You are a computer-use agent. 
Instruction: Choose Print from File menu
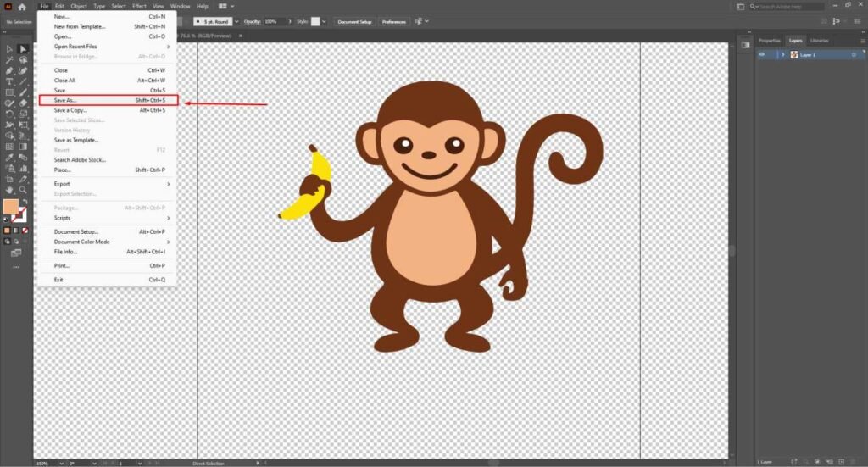pos(108,265)
